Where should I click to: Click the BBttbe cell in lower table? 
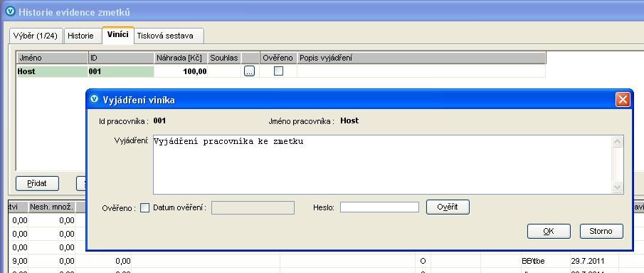pos(544,261)
